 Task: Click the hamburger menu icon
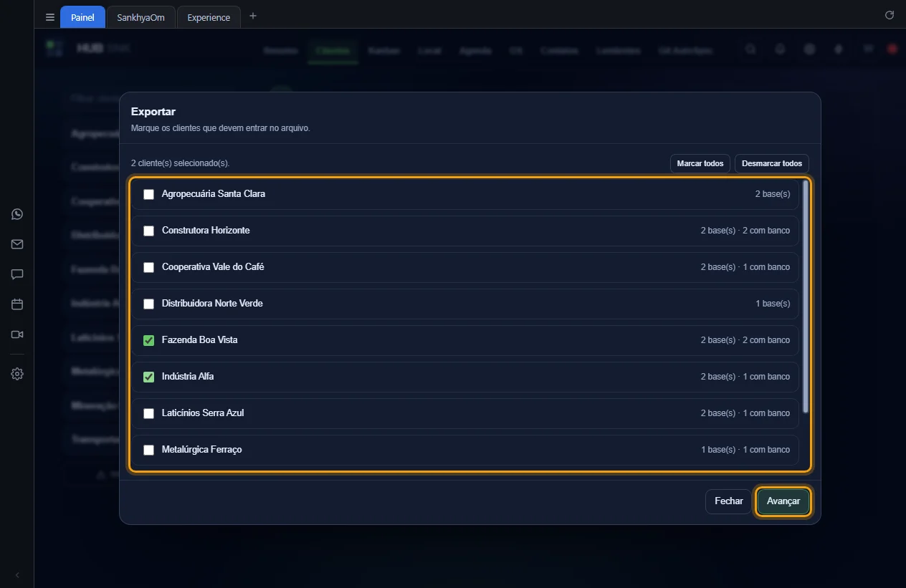pos(50,17)
